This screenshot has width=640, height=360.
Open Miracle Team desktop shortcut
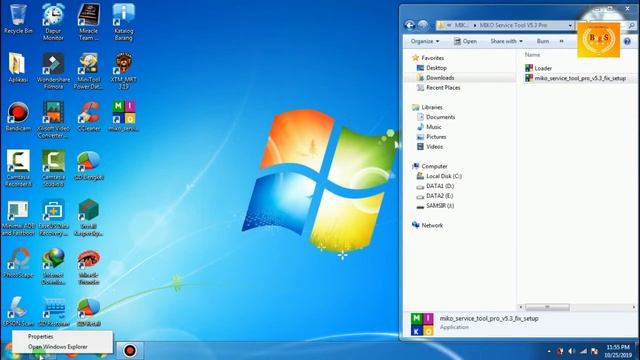89,22
